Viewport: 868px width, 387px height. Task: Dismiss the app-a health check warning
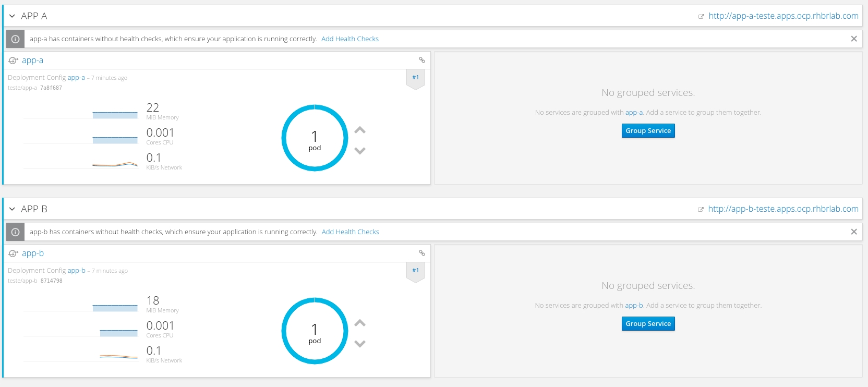coord(854,39)
